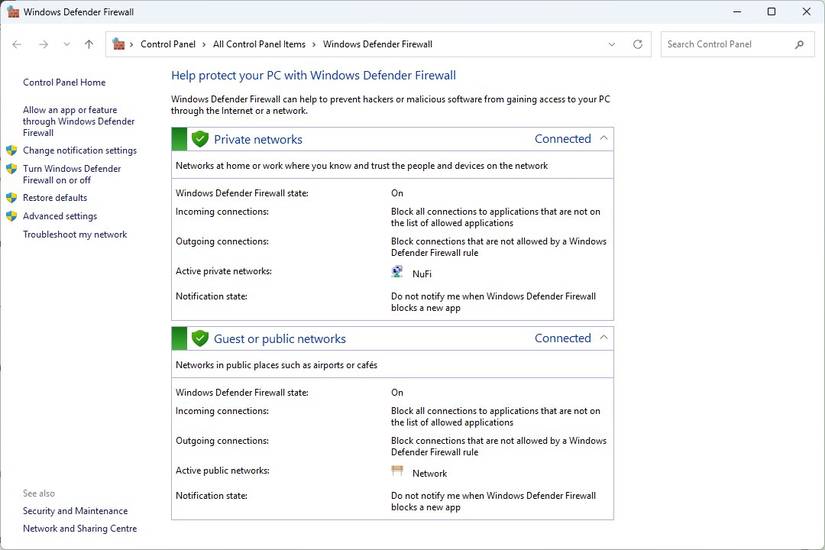Open the recent locations dropdown arrow
This screenshot has height=550, width=825.
pyautogui.click(x=67, y=45)
